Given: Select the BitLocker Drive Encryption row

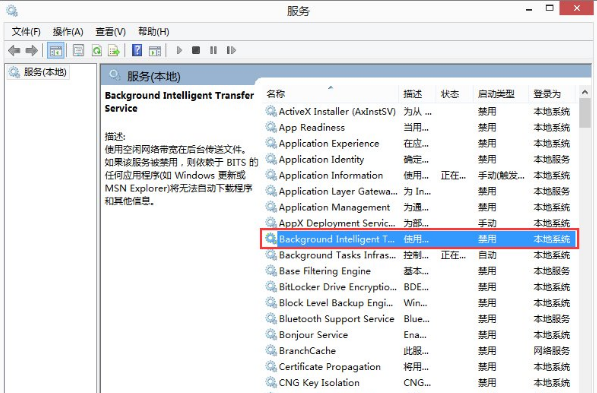Looking at the screenshot, I should point(420,287).
